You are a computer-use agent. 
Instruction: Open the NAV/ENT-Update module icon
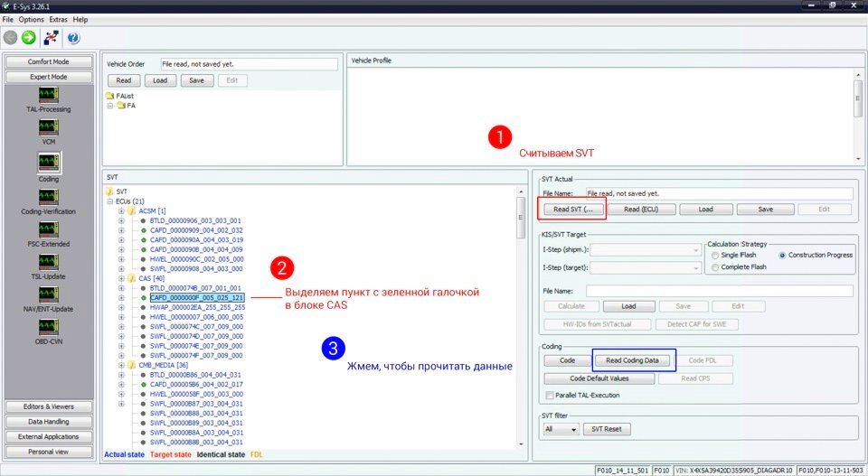49,294
